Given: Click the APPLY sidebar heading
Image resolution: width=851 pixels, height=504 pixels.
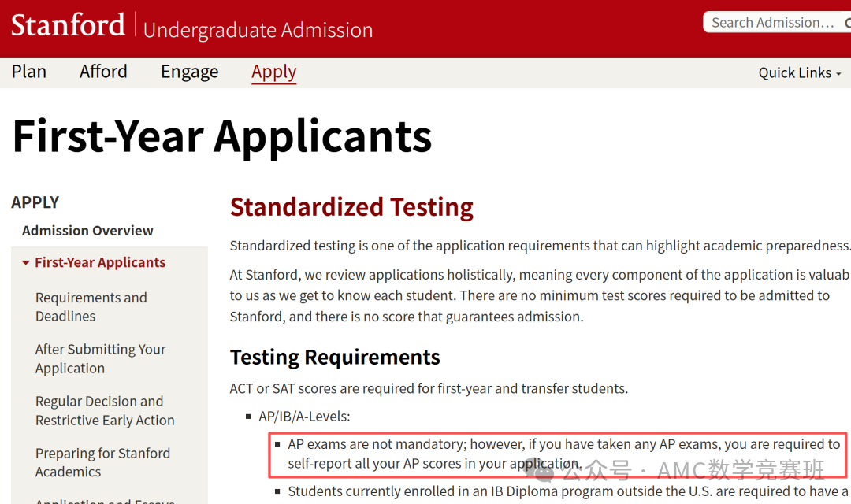Looking at the screenshot, I should point(35,202).
